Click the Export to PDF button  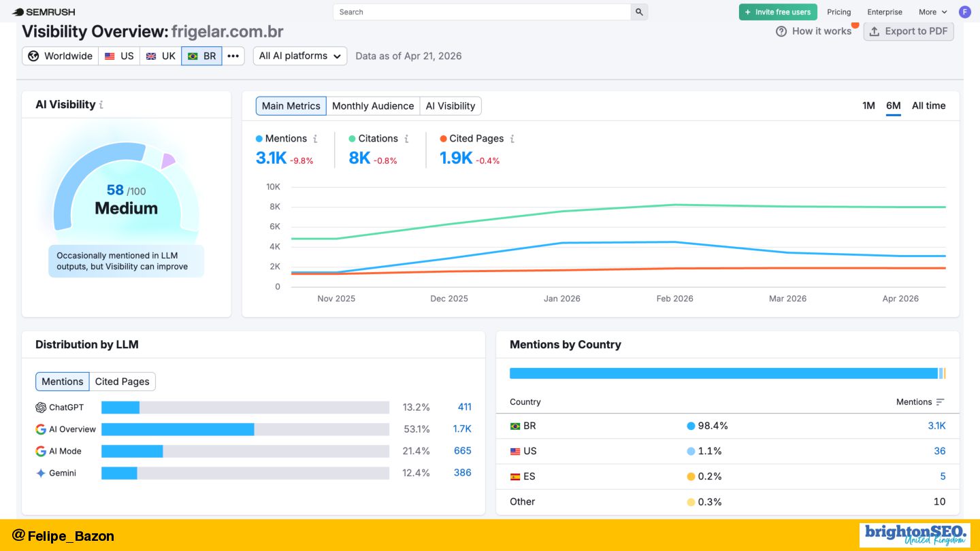[x=909, y=31]
